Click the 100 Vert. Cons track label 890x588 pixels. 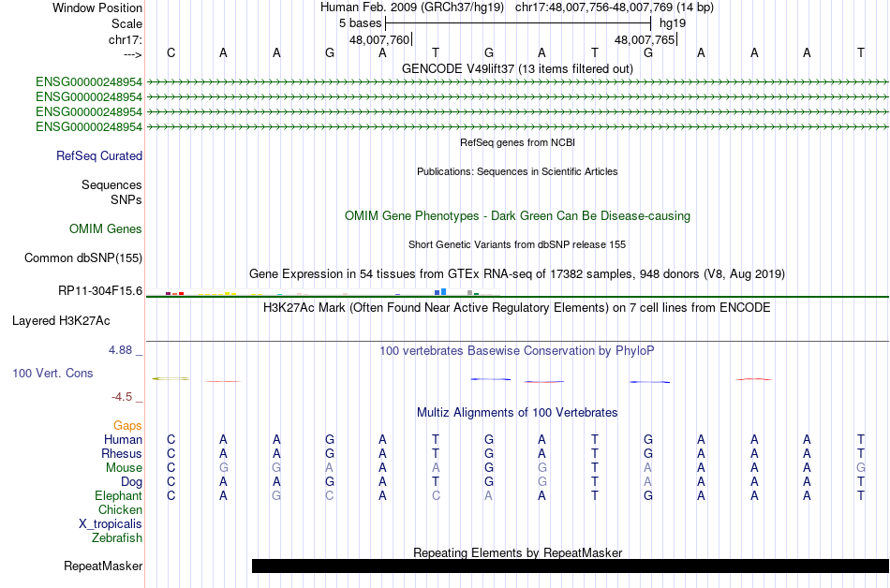click(52, 373)
